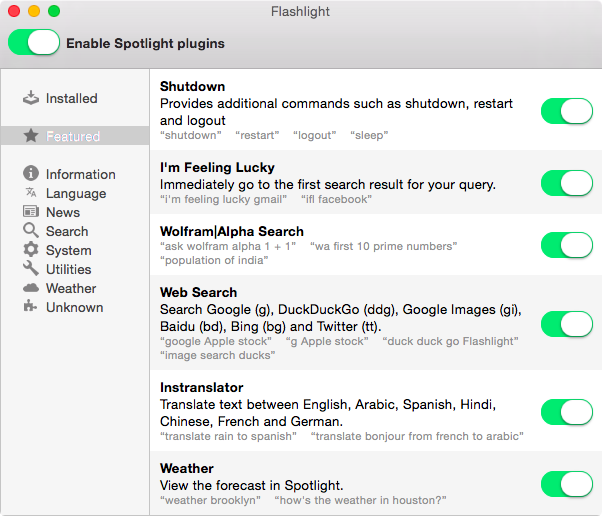
Task: Click the Information category icon
Action: (x=31, y=174)
